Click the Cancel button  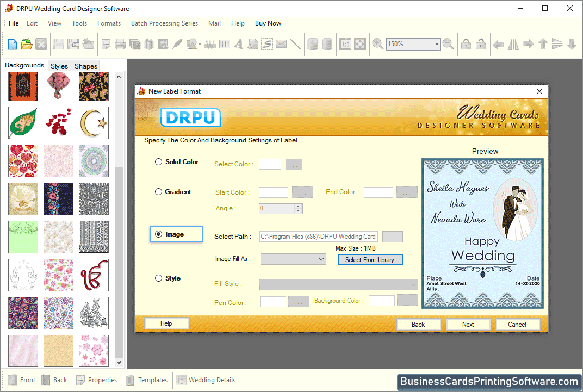tap(517, 325)
